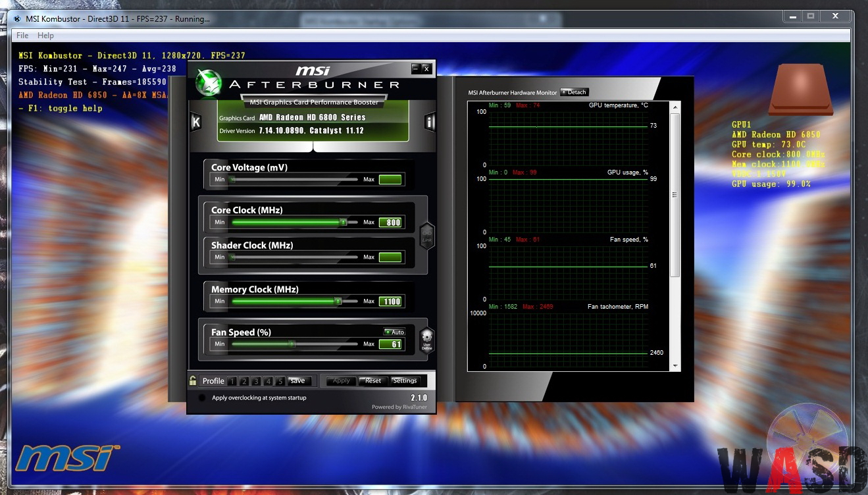Select profile slot 1

click(232, 381)
